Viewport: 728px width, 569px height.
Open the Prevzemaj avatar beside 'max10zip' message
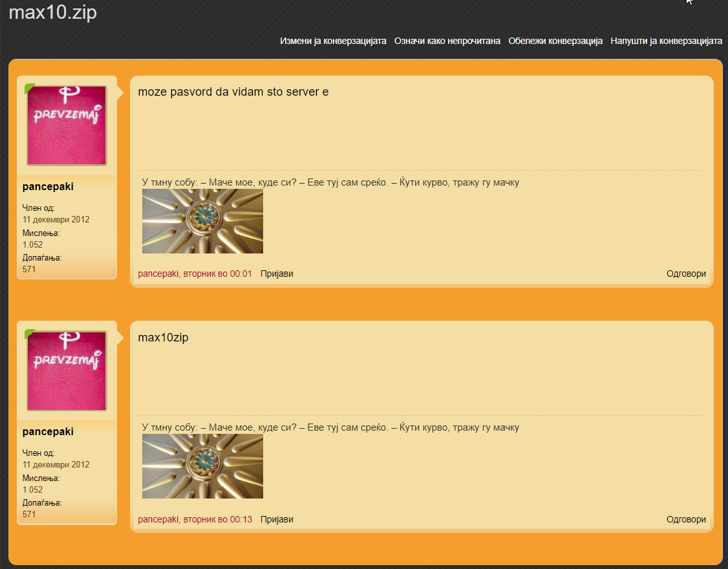[67, 370]
